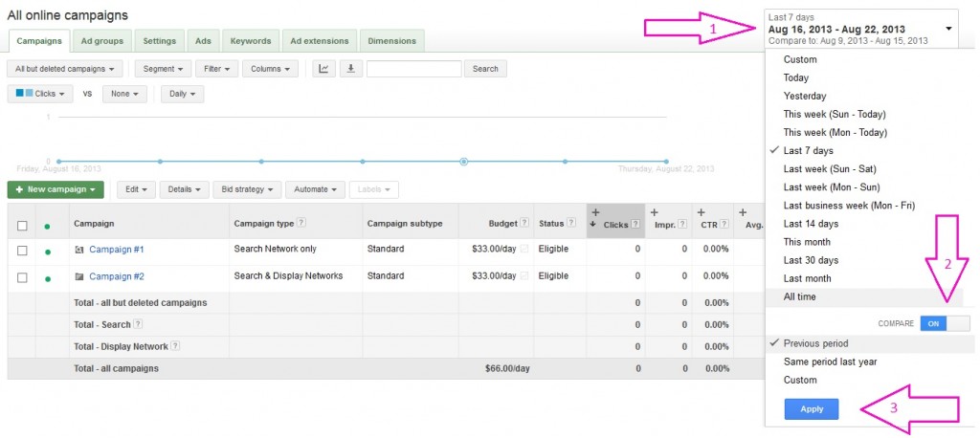The height and width of the screenshot is (438, 980).
Task: Open the Campaign #1 link
Action: click(116, 251)
